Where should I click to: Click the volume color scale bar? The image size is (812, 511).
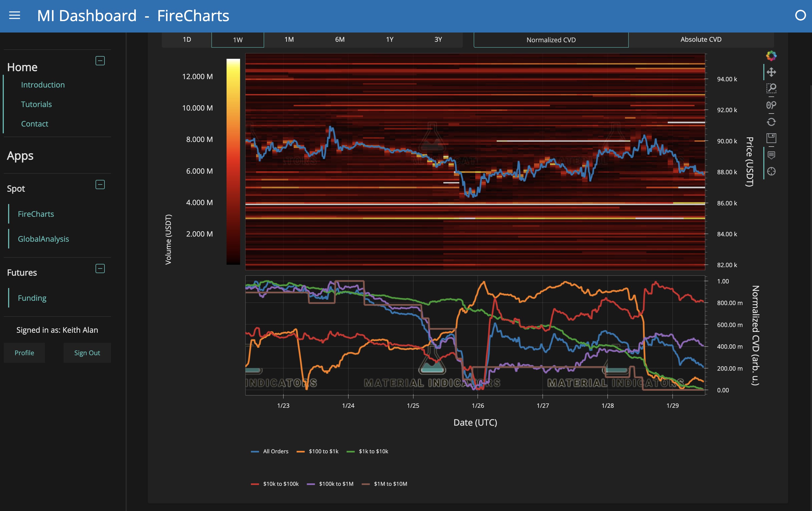[x=233, y=162]
